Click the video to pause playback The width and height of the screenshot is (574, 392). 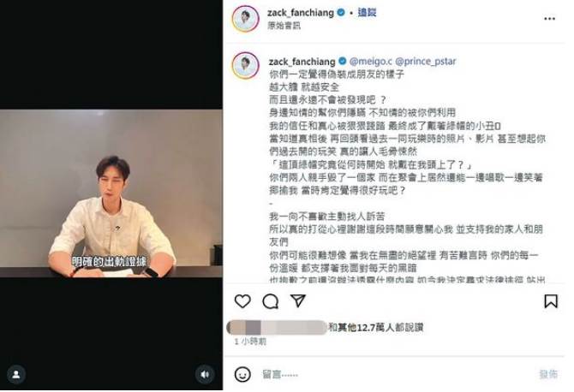[111, 193]
